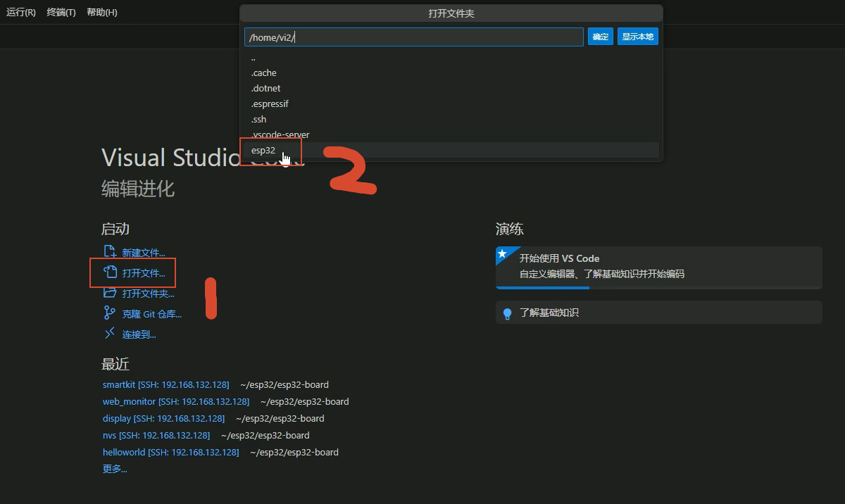
Task: Select the .espressif folder entry
Action: (x=451, y=104)
